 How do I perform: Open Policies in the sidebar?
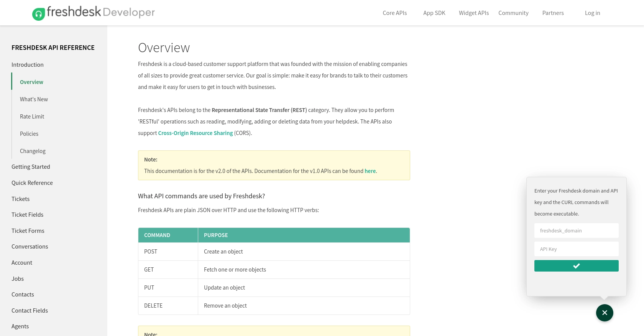point(29,134)
